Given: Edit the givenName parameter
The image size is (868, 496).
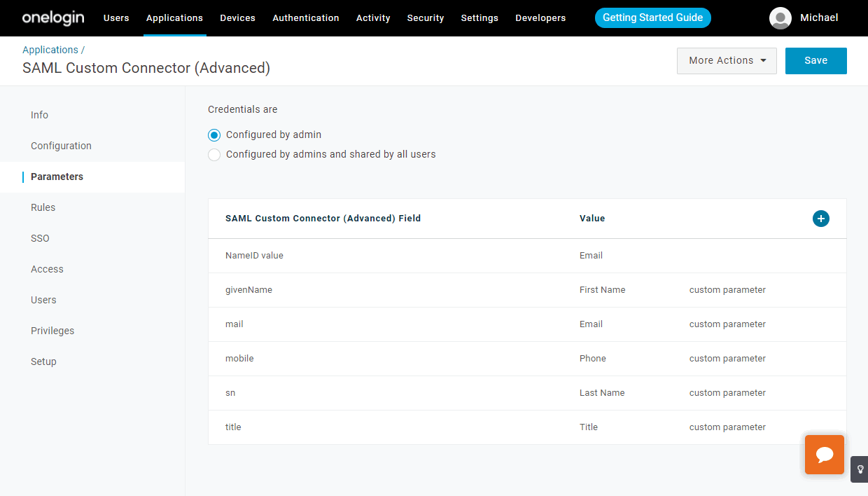Looking at the screenshot, I should pyautogui.click(x=248, y=289).
